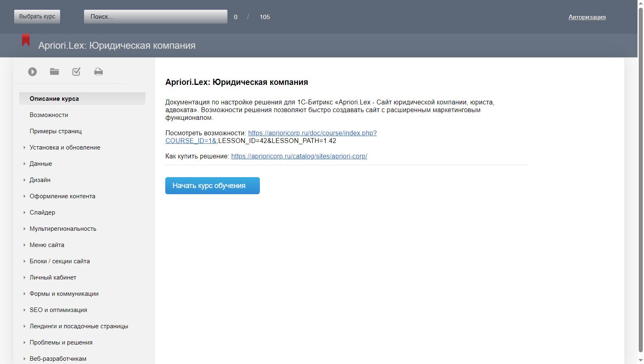
Task: Expand arrow next to Дизайн
Action: click(24, 180)
